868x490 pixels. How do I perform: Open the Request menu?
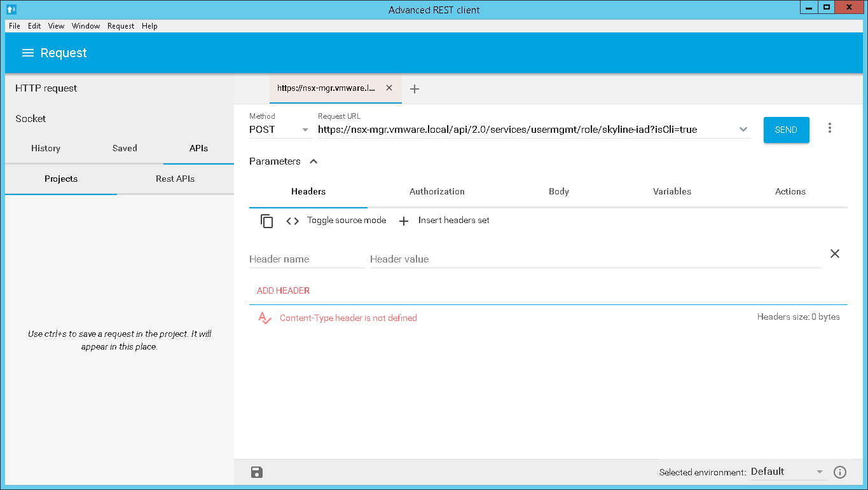pos(121,26)
